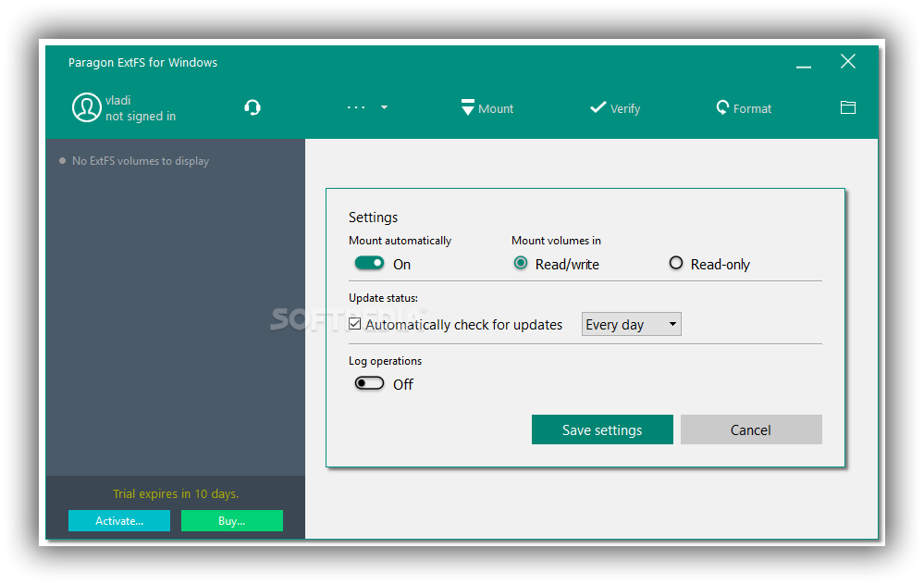Open the folder icon in the toolbar
The image size is (924, 585).
848,107
